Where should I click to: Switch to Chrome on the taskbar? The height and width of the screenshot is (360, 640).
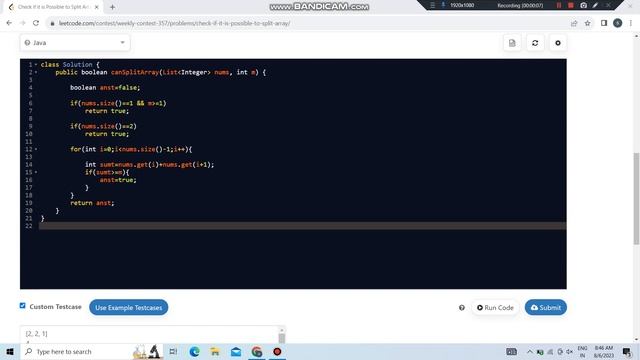coord(257,351)
